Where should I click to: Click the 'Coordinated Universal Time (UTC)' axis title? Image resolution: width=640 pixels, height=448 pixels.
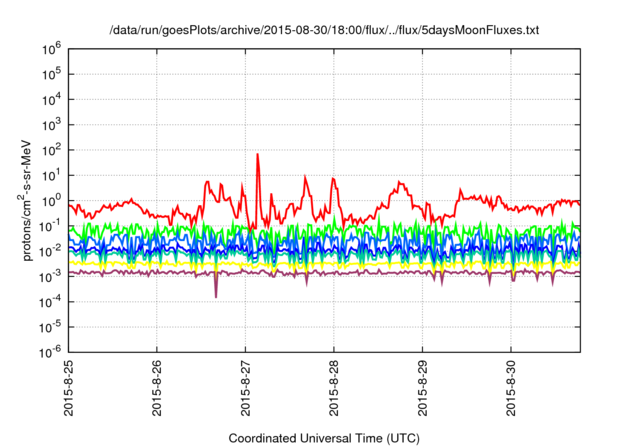[x=324, y=439]
